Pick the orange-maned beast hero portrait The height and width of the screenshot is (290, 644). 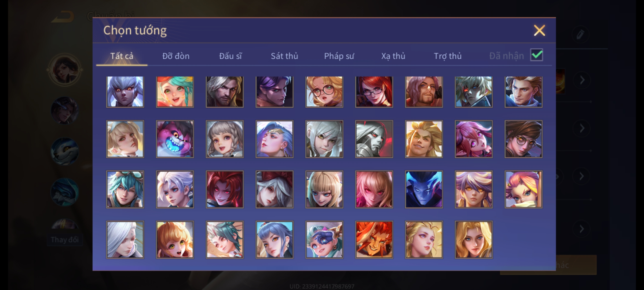click(x=374, y=240)
